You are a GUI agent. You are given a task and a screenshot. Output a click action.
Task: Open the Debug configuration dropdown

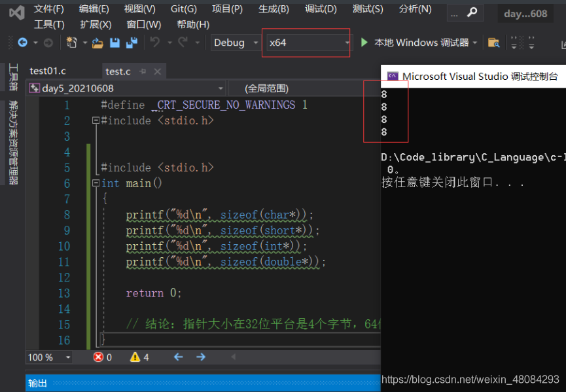coord(236,43)
